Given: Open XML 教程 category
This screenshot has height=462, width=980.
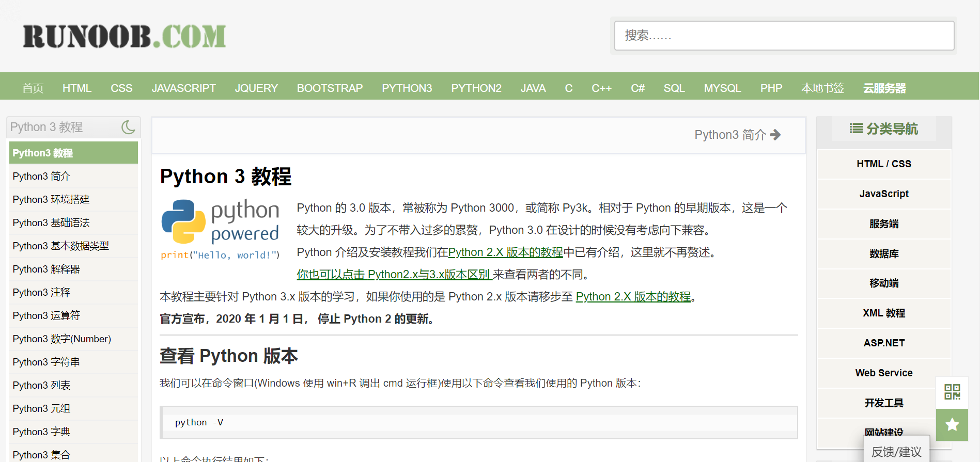Looking at the screenshot, I should coord(884,313).
